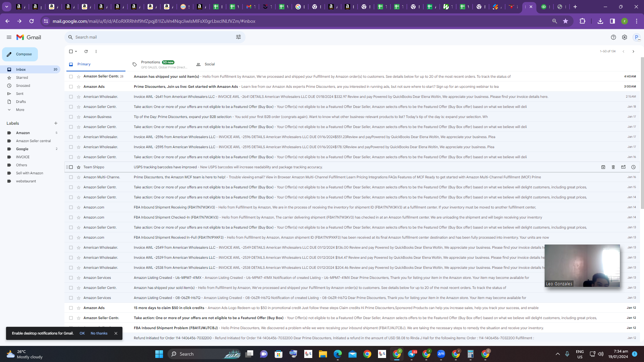This screenshot has height=362, width=644.
Task: Open Gmail Settings gear
Action: (x=625, y=37)
